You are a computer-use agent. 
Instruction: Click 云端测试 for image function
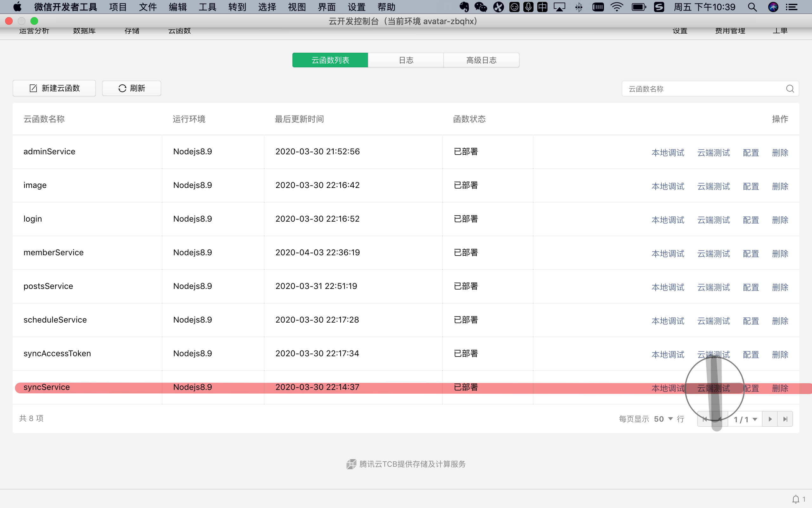tap(713, 186)
